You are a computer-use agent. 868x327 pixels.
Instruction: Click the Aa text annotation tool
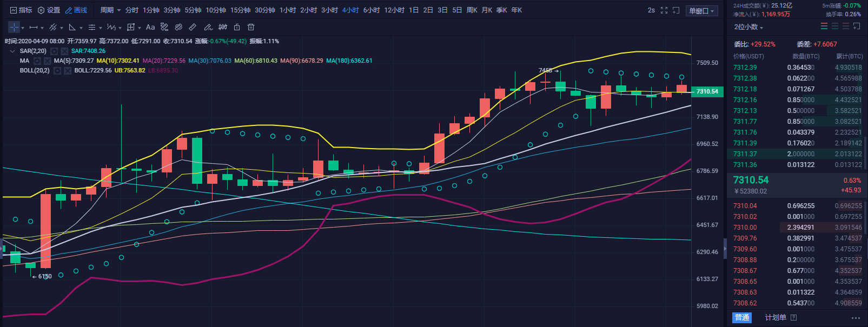150,27
